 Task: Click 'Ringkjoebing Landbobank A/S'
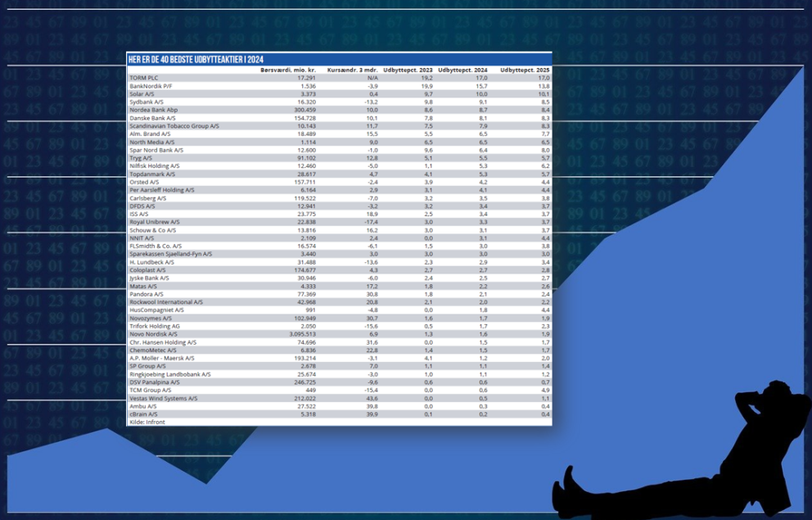pos(170,374)
